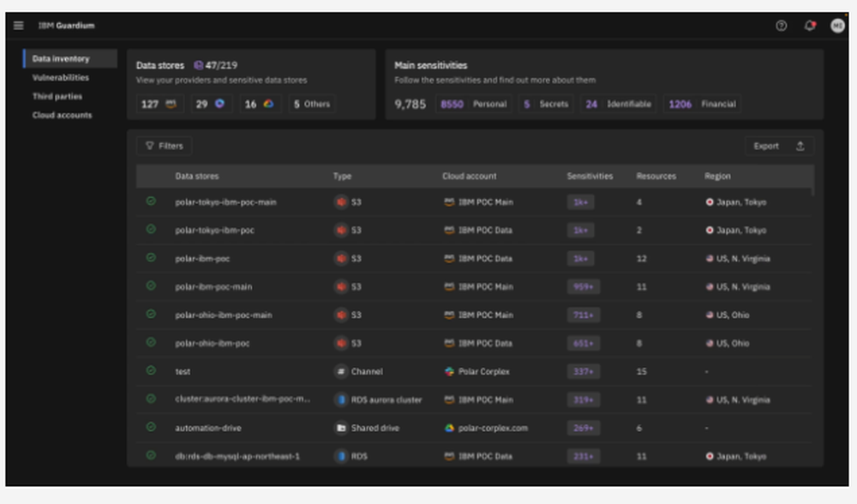Click Shared drive type icon

click(341, 428)
